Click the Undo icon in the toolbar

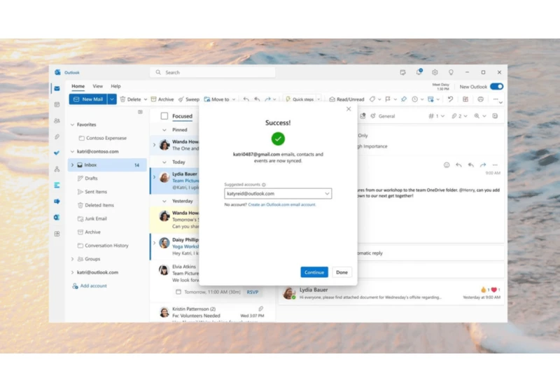(x=450, y=99)
